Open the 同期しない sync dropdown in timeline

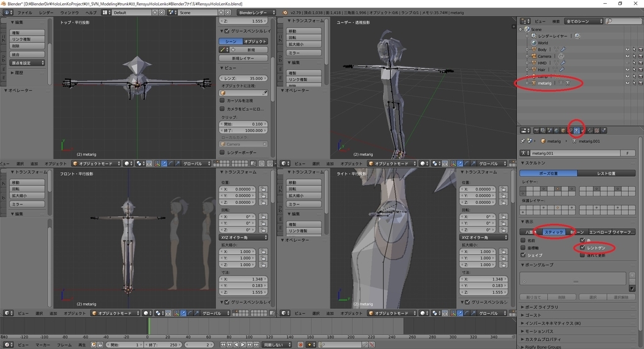pos(277,345)
